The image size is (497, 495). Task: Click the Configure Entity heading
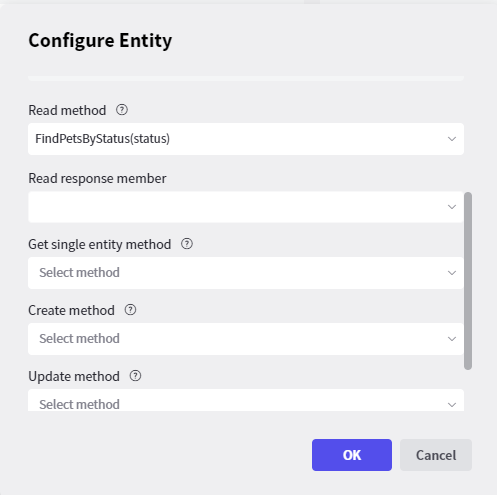(100, 41)
